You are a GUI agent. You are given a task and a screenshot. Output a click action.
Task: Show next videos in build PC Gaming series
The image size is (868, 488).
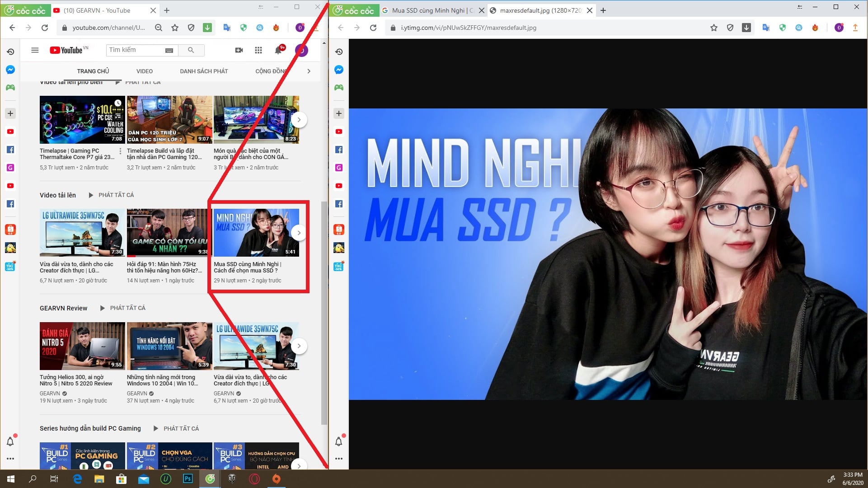point(299,465)
